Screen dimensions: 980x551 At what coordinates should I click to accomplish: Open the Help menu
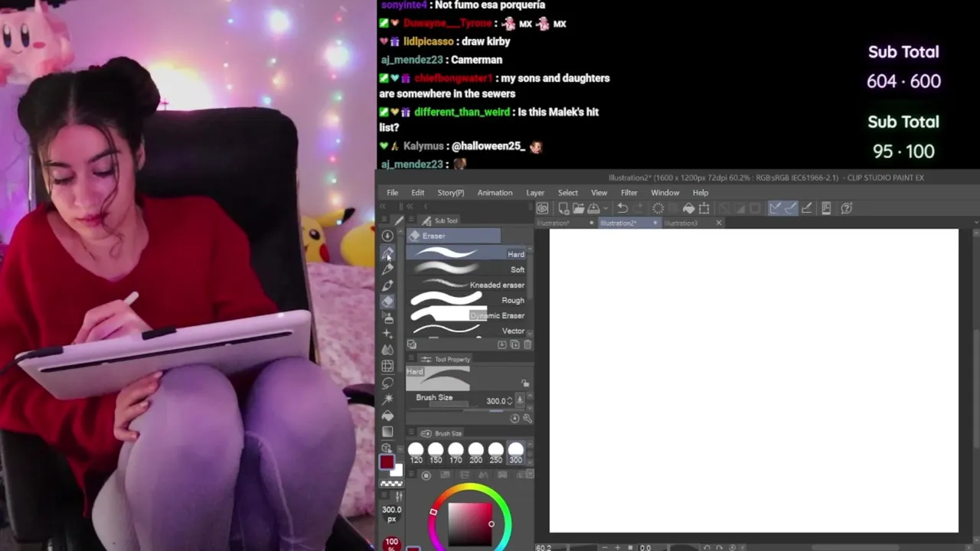point(701,193)
